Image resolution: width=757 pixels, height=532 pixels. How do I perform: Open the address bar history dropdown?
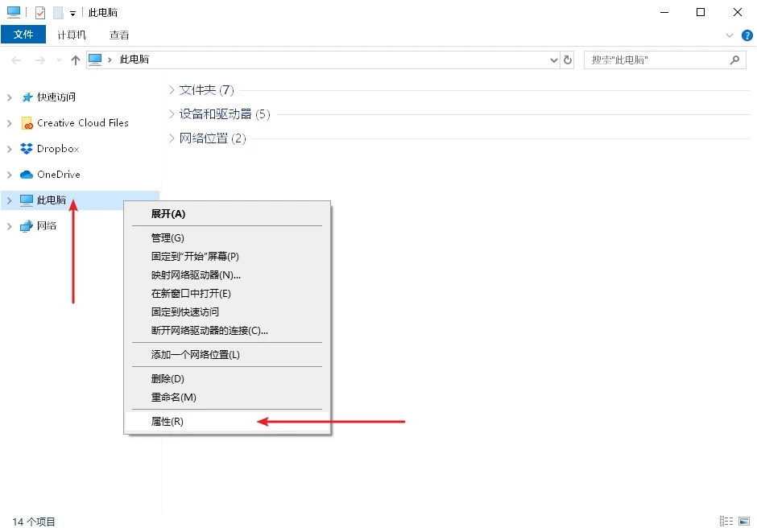554,60
